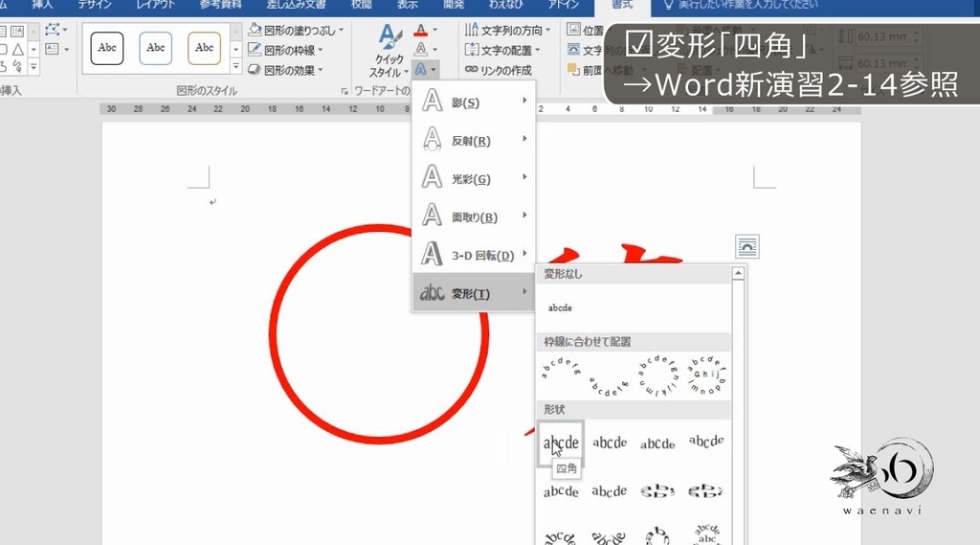
Task: Expand the shape styles gallery More button
Action: 235,66
